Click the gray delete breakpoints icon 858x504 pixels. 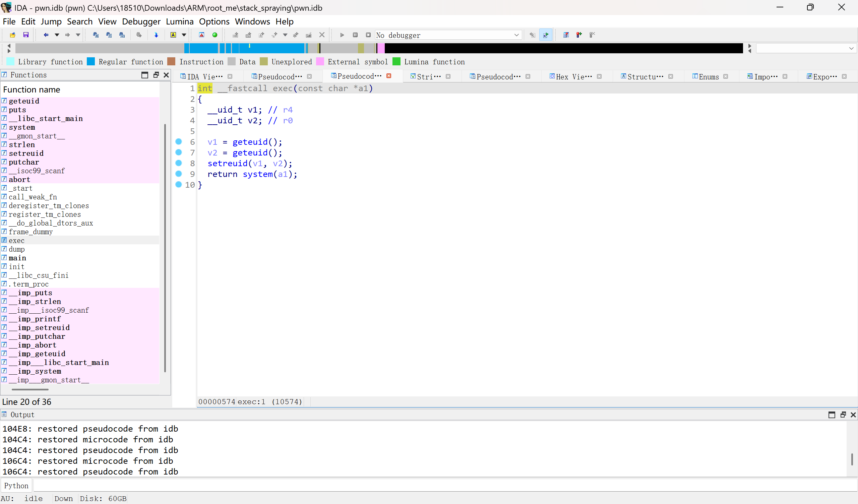592,35
